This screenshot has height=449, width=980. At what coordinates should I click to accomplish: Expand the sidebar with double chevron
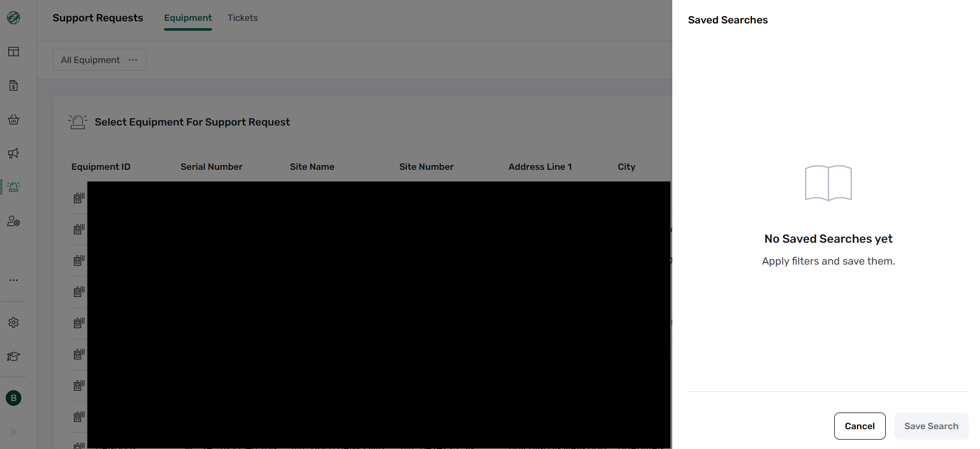click(14, 432)
